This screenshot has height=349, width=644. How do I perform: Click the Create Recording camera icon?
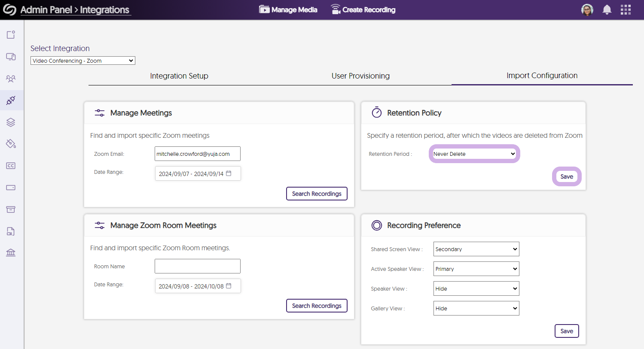click(336, 9)
